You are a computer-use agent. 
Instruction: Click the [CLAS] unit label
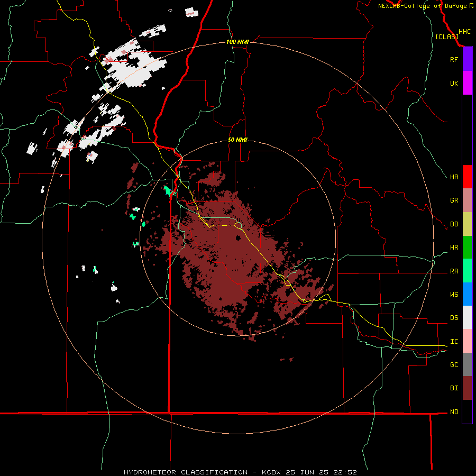447,37
